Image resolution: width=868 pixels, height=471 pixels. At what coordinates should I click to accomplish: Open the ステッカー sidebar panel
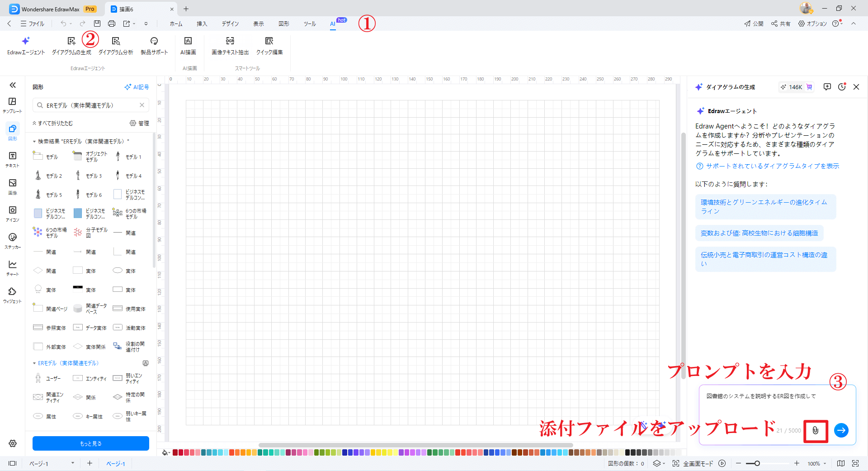pos(12,240)
